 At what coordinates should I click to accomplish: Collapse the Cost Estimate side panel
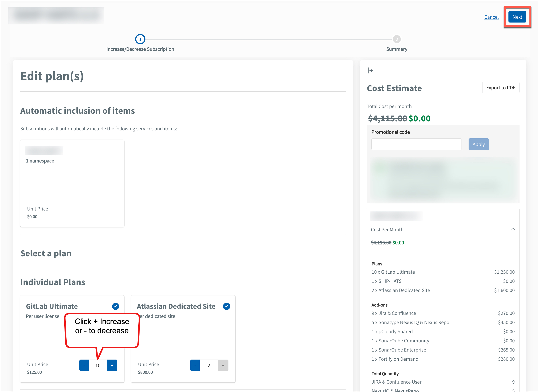coord(370,70)
